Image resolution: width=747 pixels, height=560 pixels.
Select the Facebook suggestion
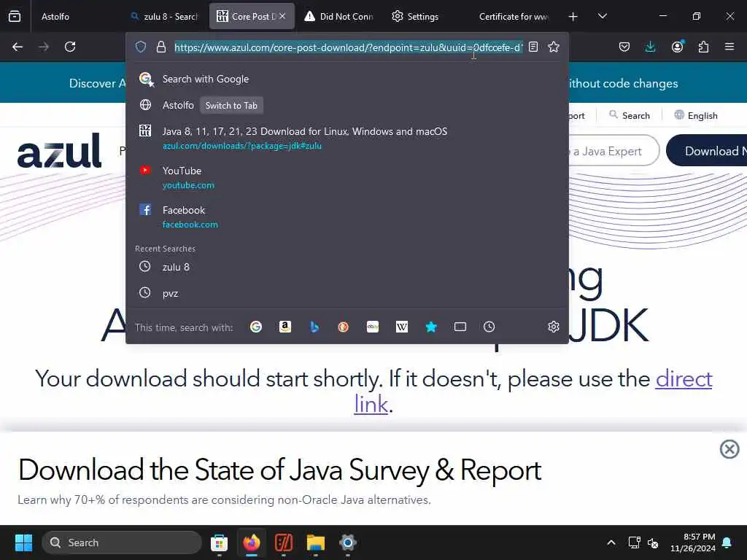(x=347, y=217)
